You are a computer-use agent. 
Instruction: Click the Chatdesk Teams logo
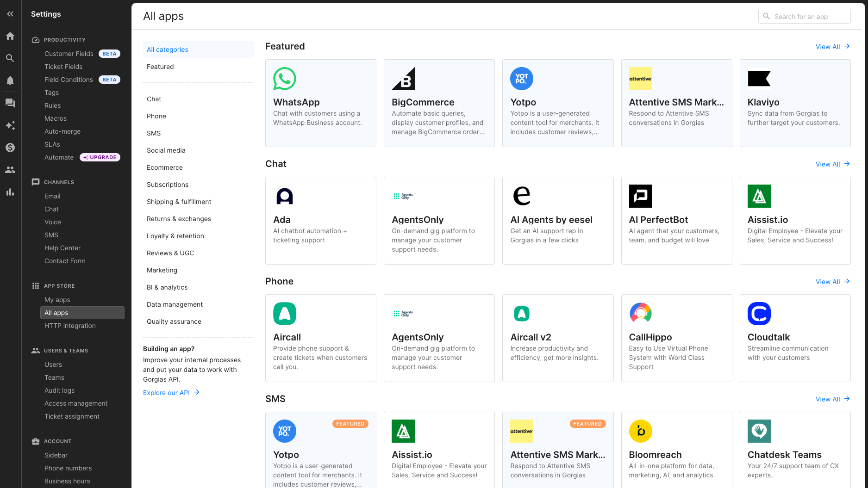point(759,431)
